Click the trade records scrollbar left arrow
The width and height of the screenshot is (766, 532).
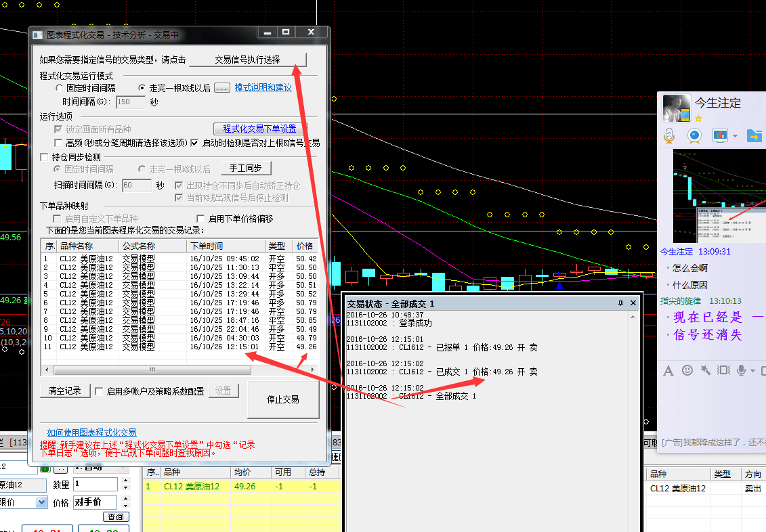coord(47,370)
